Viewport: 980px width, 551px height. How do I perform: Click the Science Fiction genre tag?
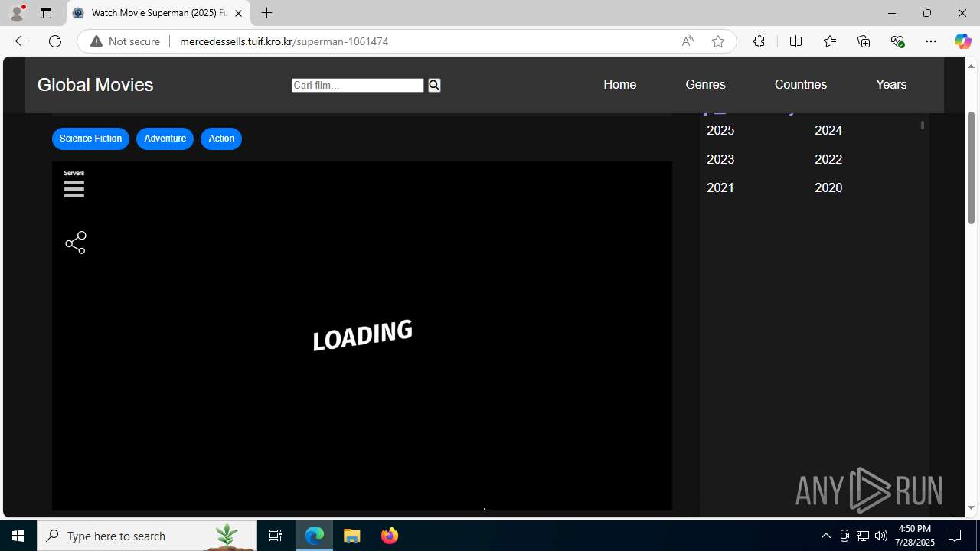tap(90, 139)
